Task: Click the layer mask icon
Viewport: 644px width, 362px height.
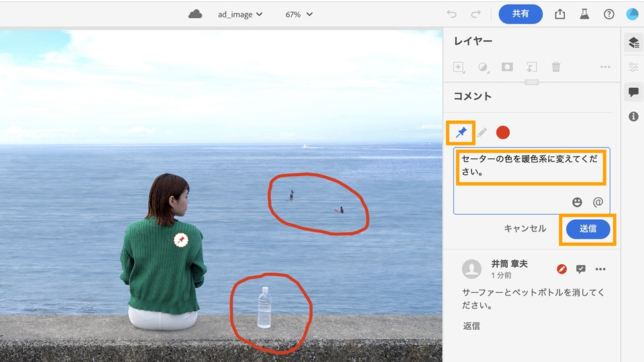Action: coord(507,66)
